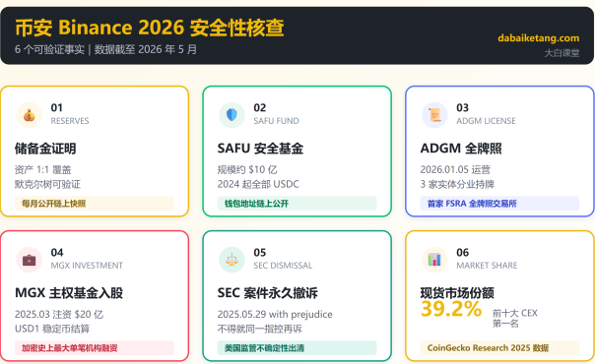
Task: Click the number 01 on the Reserves card
Action: tap(56, 108)
